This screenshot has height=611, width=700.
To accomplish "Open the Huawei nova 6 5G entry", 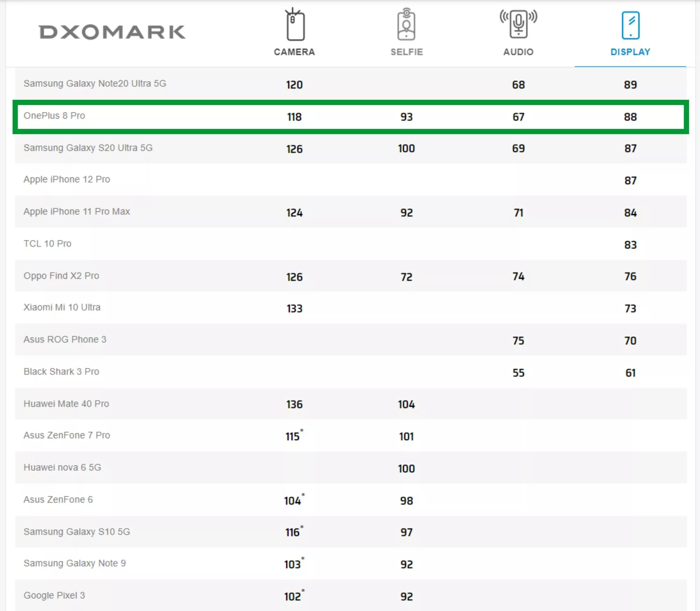I will coord(62,468).
